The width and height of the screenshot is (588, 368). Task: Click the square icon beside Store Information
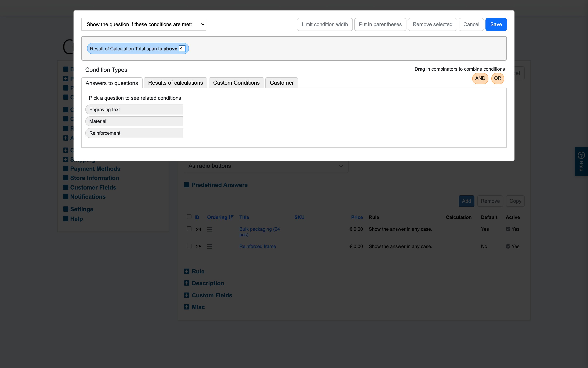[66, 178]
